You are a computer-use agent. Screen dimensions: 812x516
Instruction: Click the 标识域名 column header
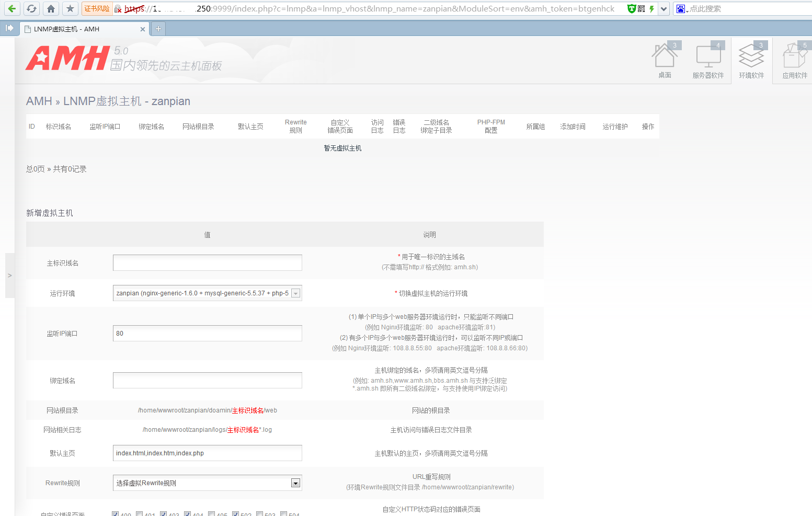[59, 127]
